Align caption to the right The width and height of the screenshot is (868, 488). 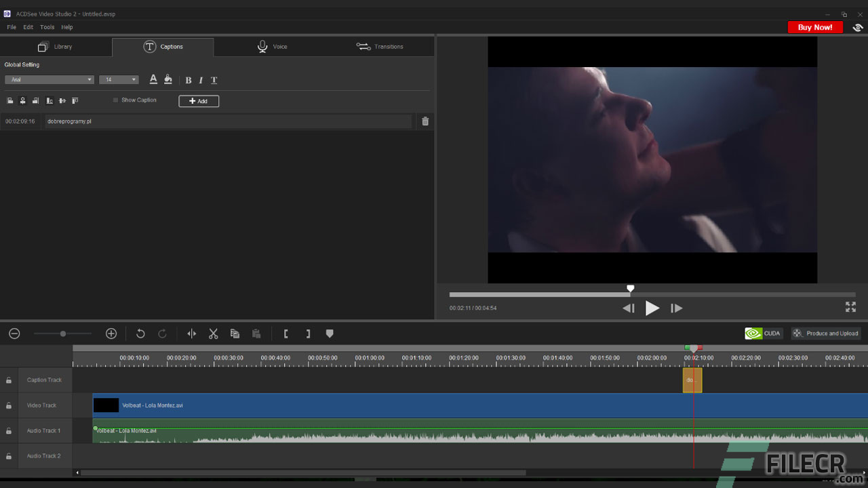click(x=35, y=101)
